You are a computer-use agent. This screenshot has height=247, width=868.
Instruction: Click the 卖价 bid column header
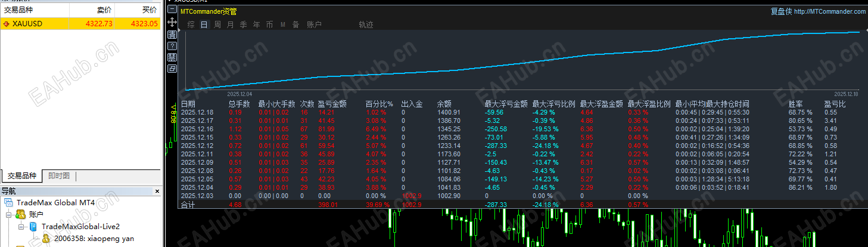(92, 10)
